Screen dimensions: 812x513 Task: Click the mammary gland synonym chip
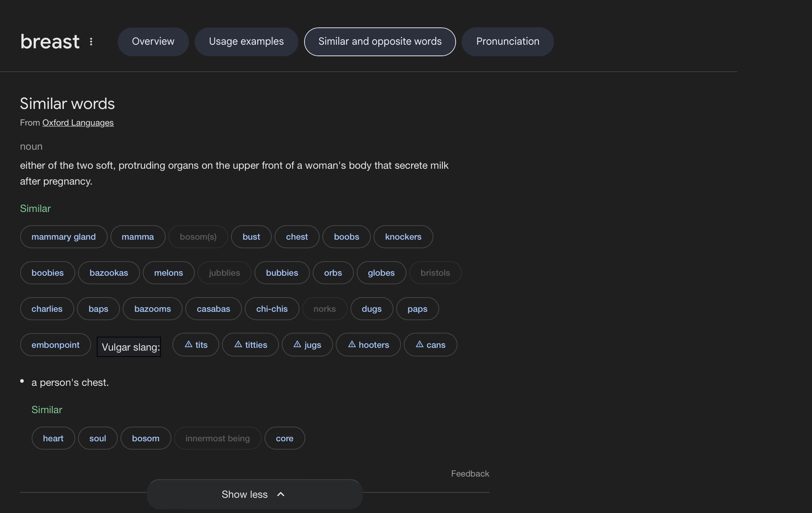[x=63, y=237]
